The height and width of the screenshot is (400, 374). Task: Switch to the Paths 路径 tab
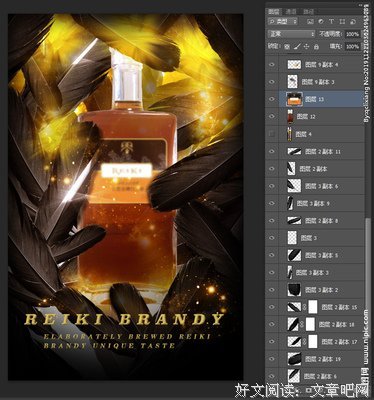(308, 12)
